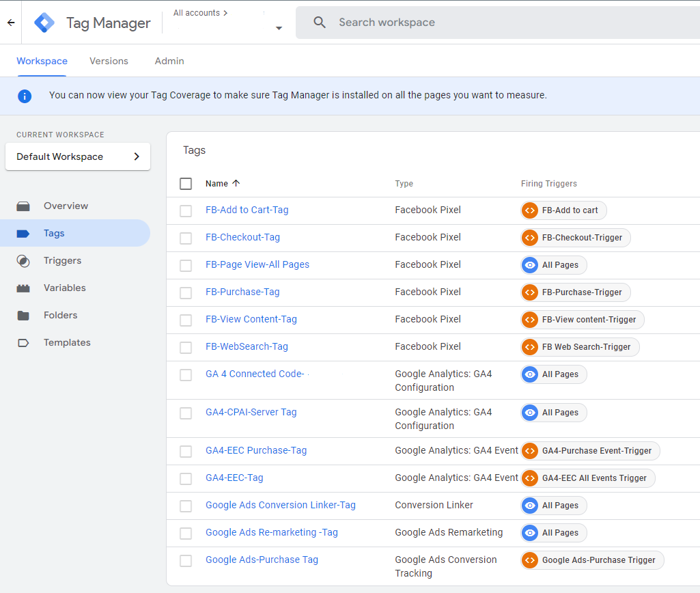700x593 pixels.
Task: Click orange icon of GA4-Purchase Event-Trigger
Action: point(530,451)
